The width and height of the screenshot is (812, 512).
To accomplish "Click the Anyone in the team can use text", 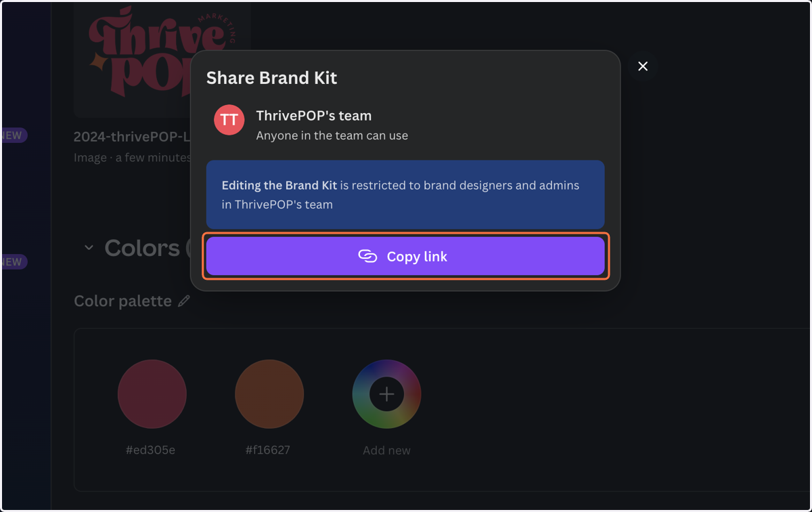I will (x=332, y=135).
